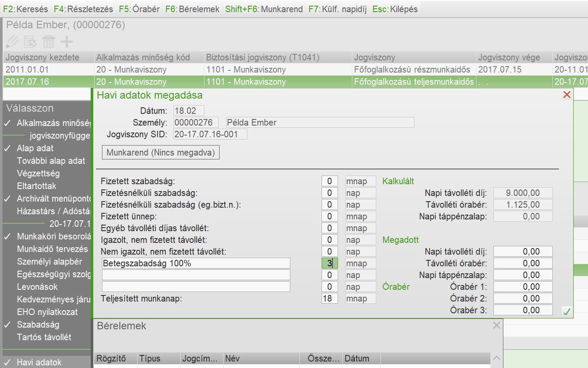Select the 2011.01.01 employment row
Image resolution: width=588 pixels, height=368 pixels.
295,70
